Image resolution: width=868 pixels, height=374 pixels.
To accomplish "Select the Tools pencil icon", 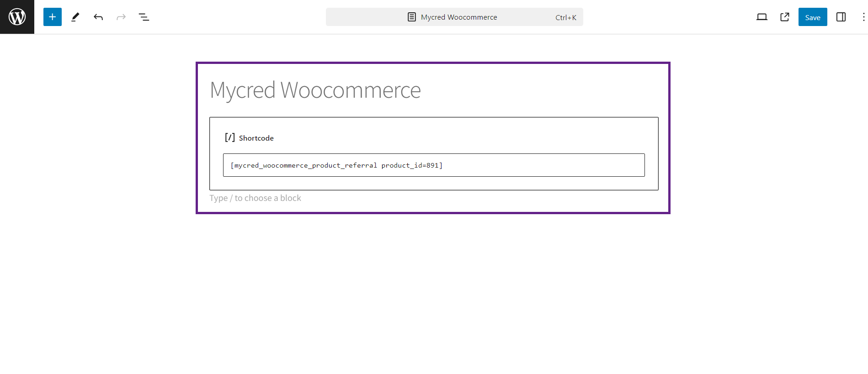I will coord(75,17).
